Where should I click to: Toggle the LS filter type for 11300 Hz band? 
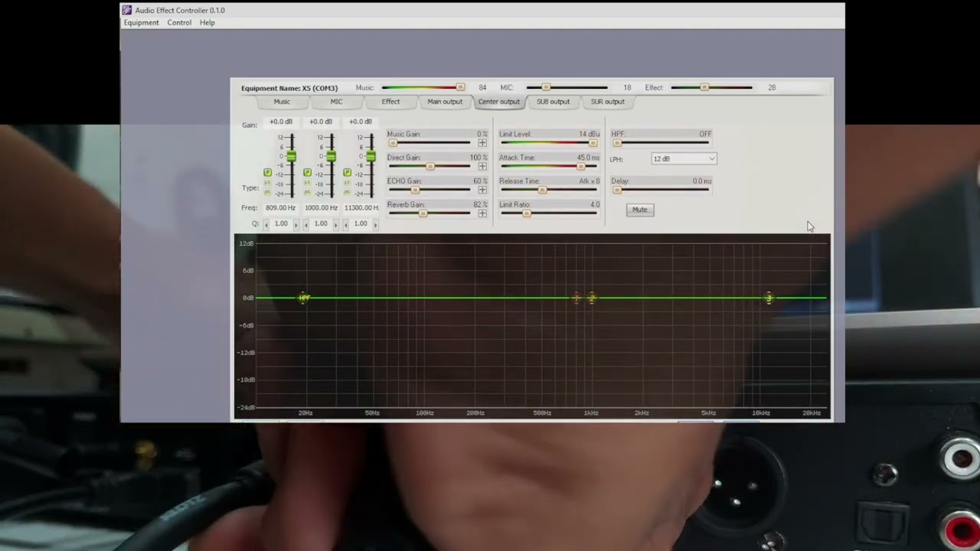[347, 182]
